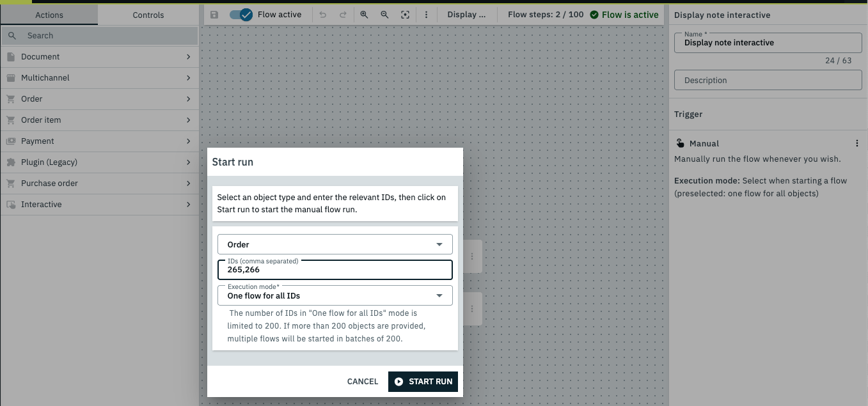The image size is (868, 406).
Task: Click the Display note interactive panel title
Action: (x=722, y=15)
